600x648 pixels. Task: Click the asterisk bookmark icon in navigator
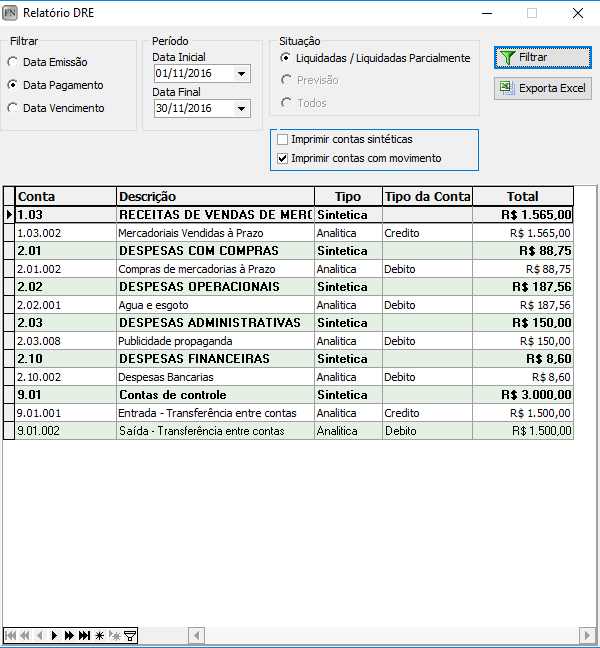tap(100, 635)
